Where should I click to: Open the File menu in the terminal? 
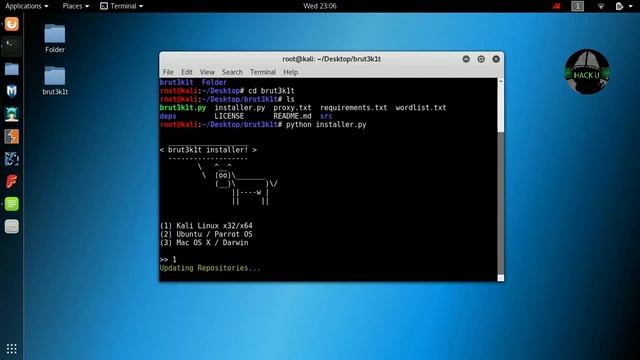(168, 72)
